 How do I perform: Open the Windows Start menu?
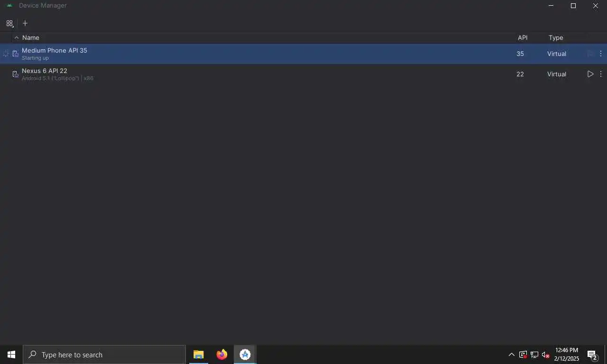point(11,355)
